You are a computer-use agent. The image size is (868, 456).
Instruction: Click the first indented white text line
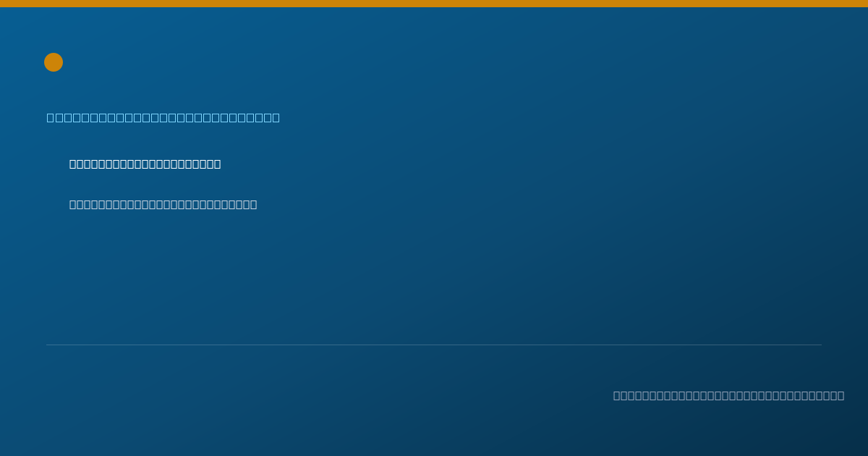point(145,164)
